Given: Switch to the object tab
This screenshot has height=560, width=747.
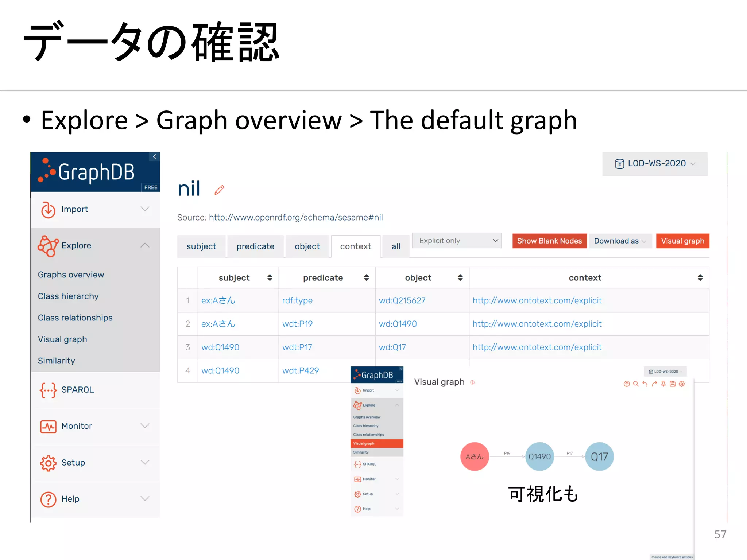Looking at the screenshot, I should point(307,246).
